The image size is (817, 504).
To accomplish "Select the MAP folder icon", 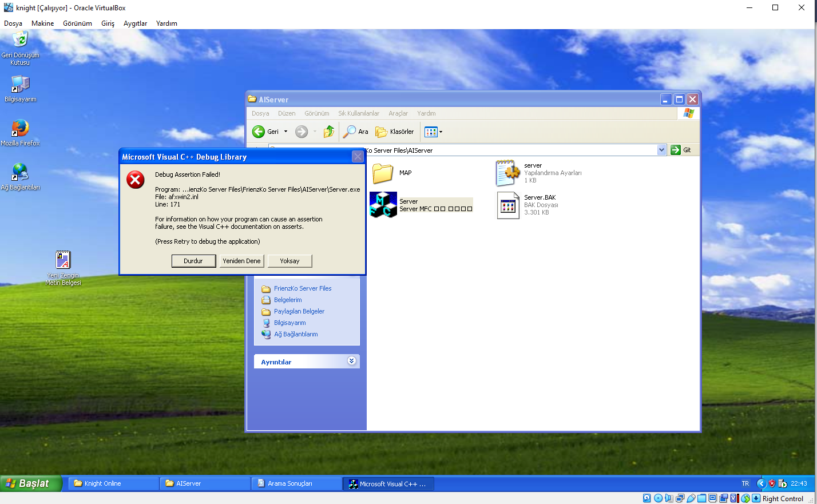I will (383, 173).
